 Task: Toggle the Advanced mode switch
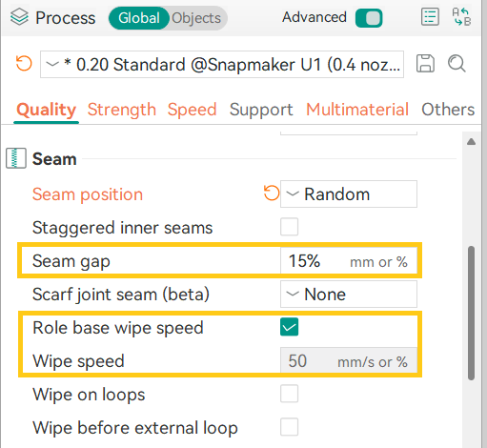click(369, 18)
